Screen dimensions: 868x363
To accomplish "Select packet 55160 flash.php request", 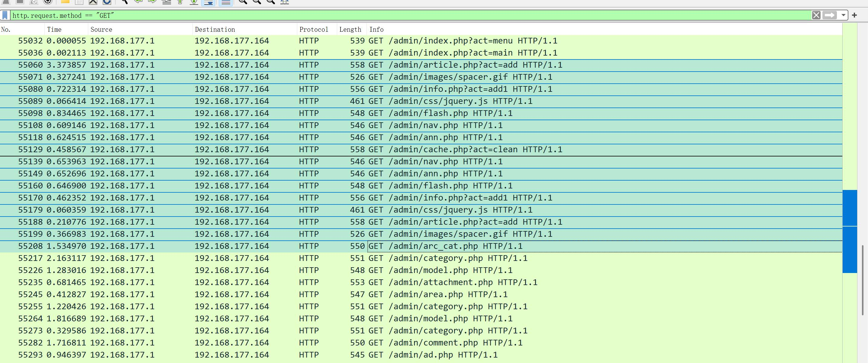I will 421,186.
